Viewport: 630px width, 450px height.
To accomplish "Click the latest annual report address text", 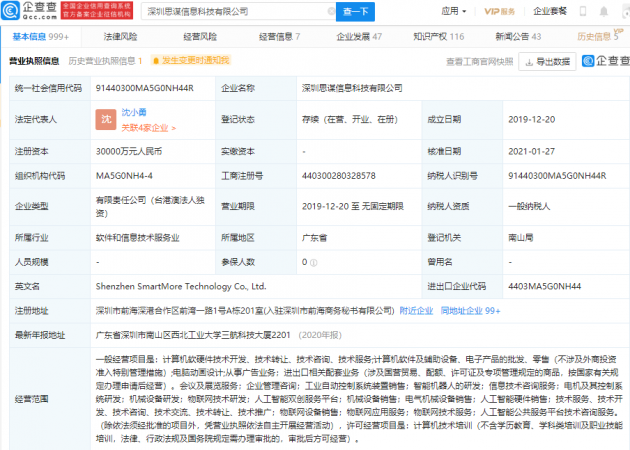I will click(193, 335).
